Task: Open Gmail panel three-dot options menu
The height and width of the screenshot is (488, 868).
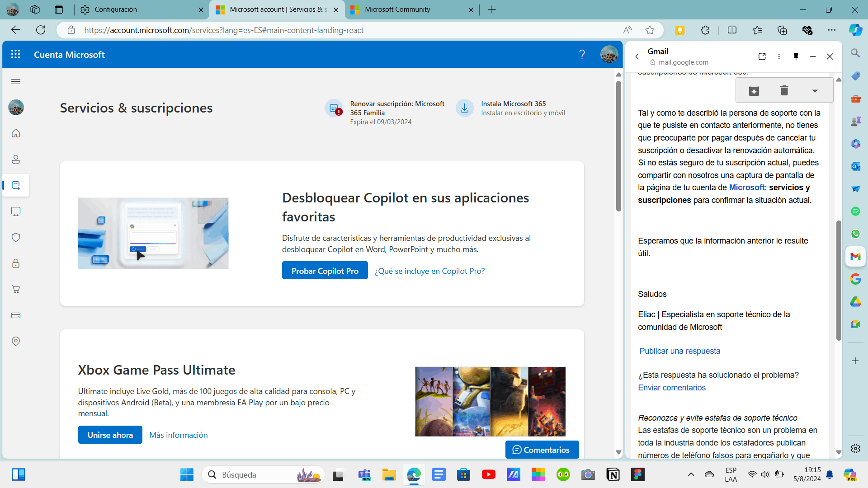Action: coord(779,56)
